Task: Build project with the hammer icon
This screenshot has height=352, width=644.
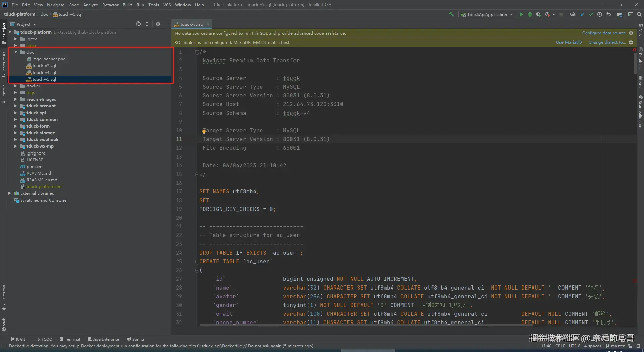Action: point(451,14)
